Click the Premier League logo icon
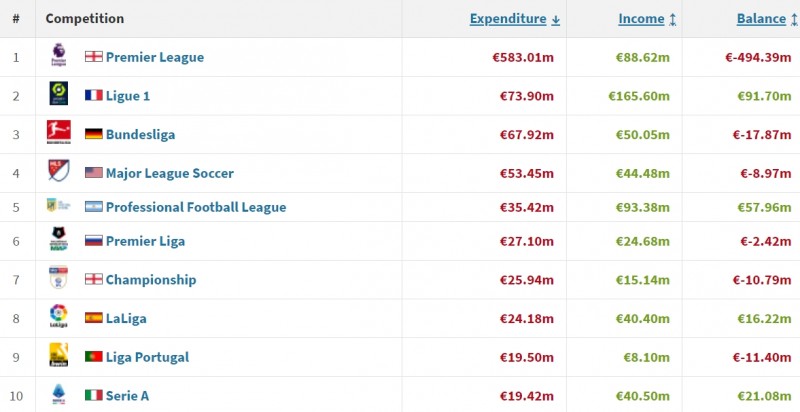Image resolution: width=800 pixels, height=412 pixels. [58, 57]
